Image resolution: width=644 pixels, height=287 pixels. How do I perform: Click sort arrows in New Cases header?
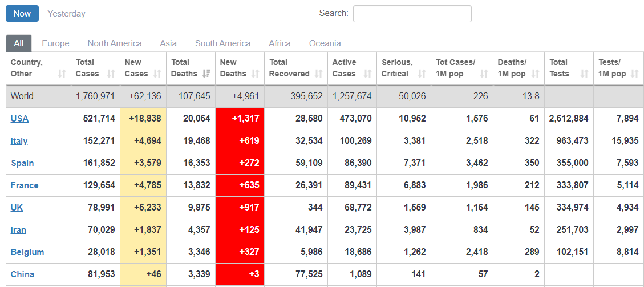157,74
